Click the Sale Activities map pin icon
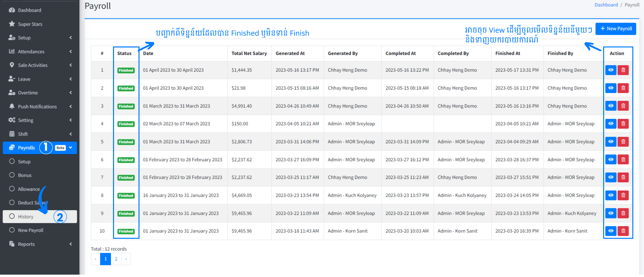 12,65
